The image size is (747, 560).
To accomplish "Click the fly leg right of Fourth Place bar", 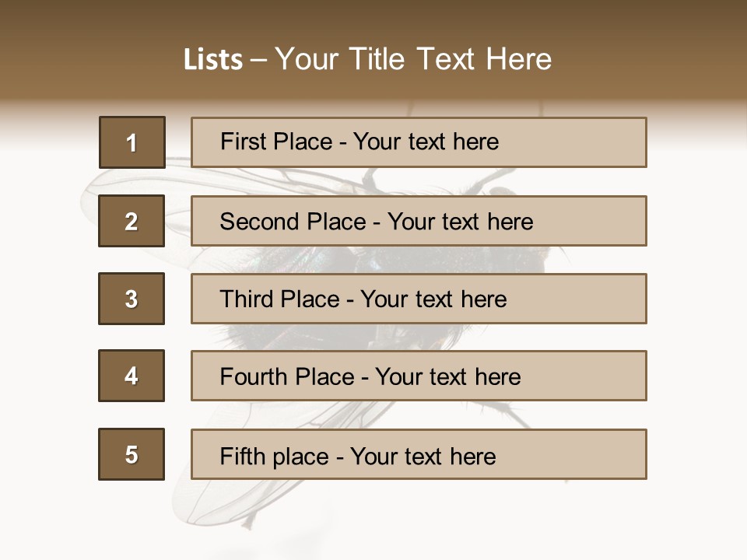I will click(505, 413).
